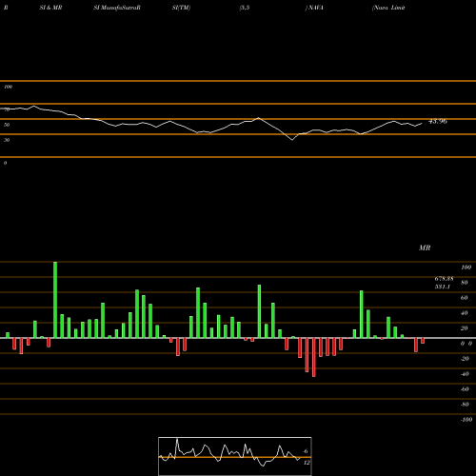476x476 pixels.
Task: Click the MR axis label 60
Action: click(464, 298)
